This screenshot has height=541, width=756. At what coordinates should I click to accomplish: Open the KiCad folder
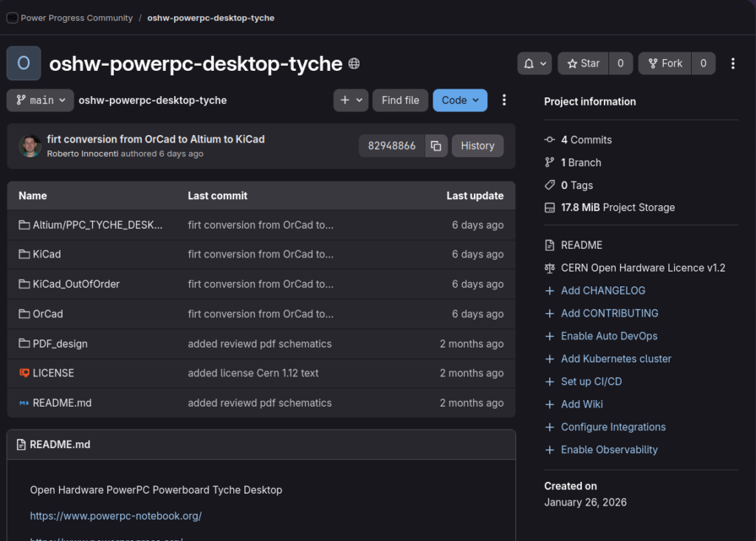point(47,254)
